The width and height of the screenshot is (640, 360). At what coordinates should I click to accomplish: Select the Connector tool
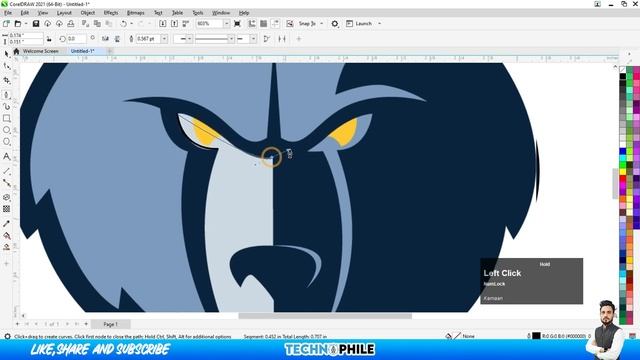pos(7,183)
